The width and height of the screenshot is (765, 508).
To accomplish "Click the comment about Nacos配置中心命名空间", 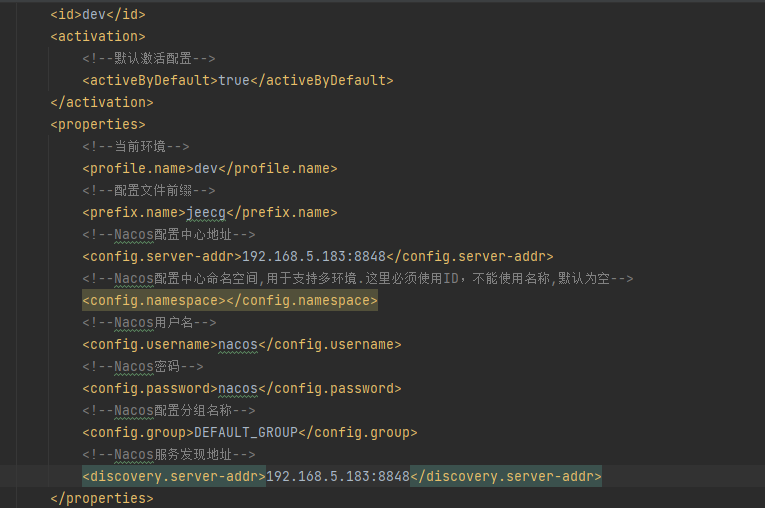I will coord(358,279).
